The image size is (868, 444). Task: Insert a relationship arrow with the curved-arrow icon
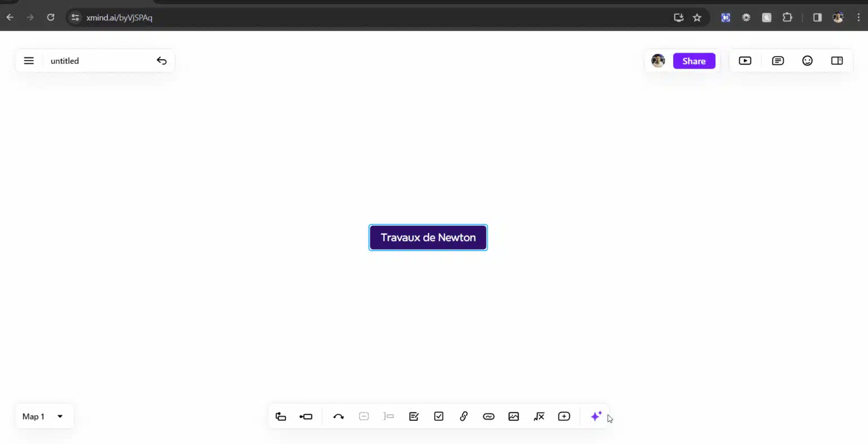338,416
